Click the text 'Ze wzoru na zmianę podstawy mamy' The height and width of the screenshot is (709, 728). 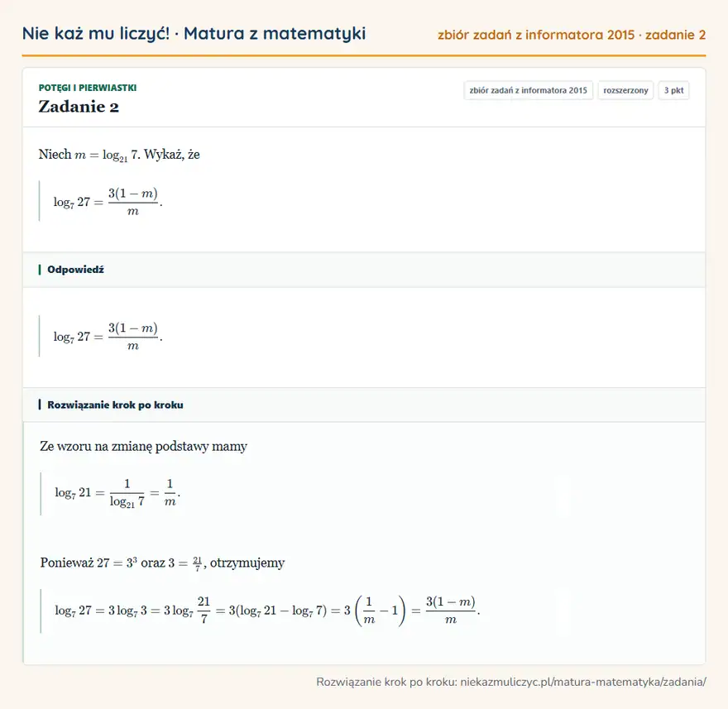143,446
